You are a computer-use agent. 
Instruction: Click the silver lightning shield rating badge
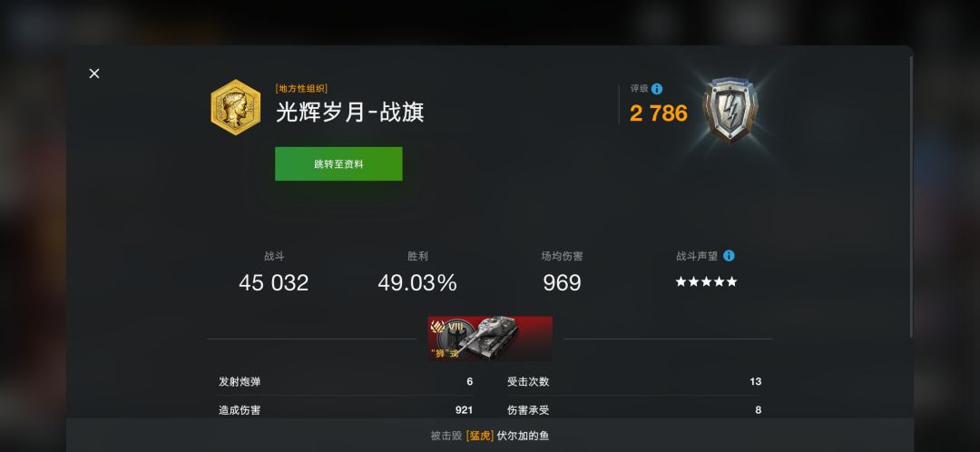tap(730, 110)
